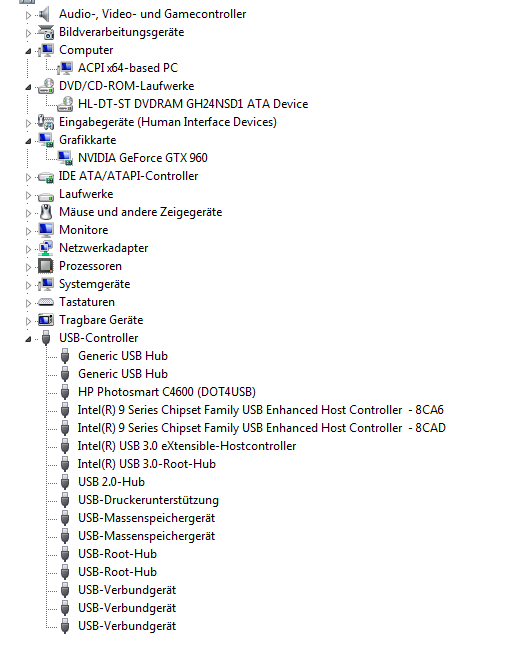Select 'HP Photosmart C4600 (DOT4USB)' text
This screenshot has width=525, height=665.
coord(167,392)
